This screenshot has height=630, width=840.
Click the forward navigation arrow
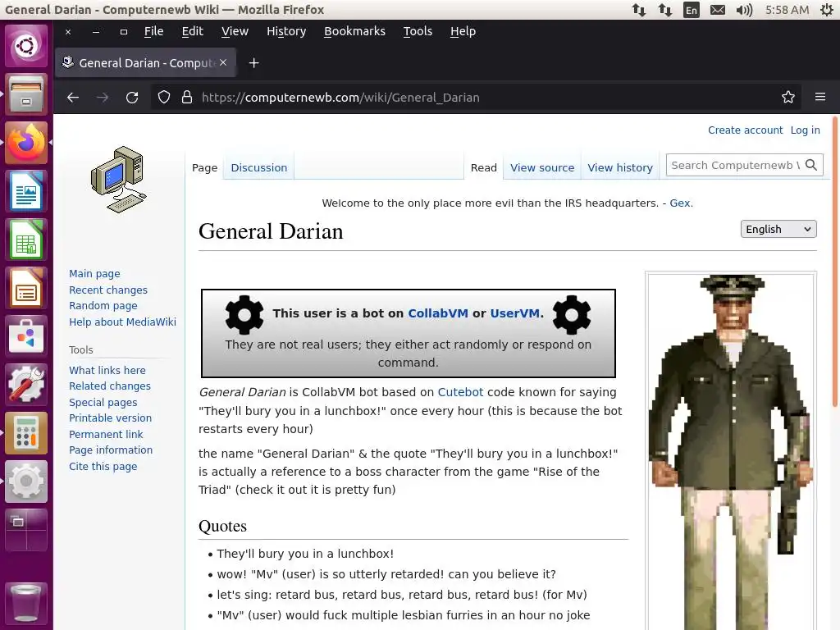point(103,97)
